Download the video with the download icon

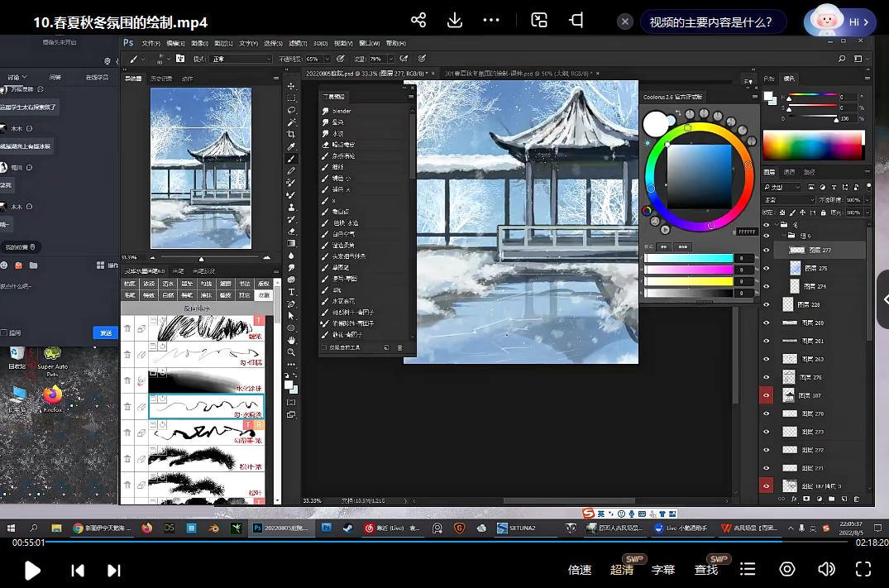pyautogui.click(x=454, y=21)
